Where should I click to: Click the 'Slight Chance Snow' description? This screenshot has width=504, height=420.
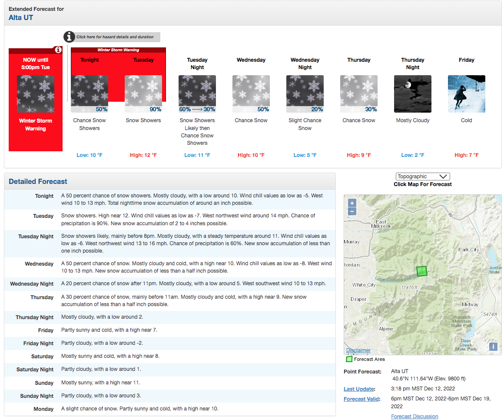click(x=305, y=124)
